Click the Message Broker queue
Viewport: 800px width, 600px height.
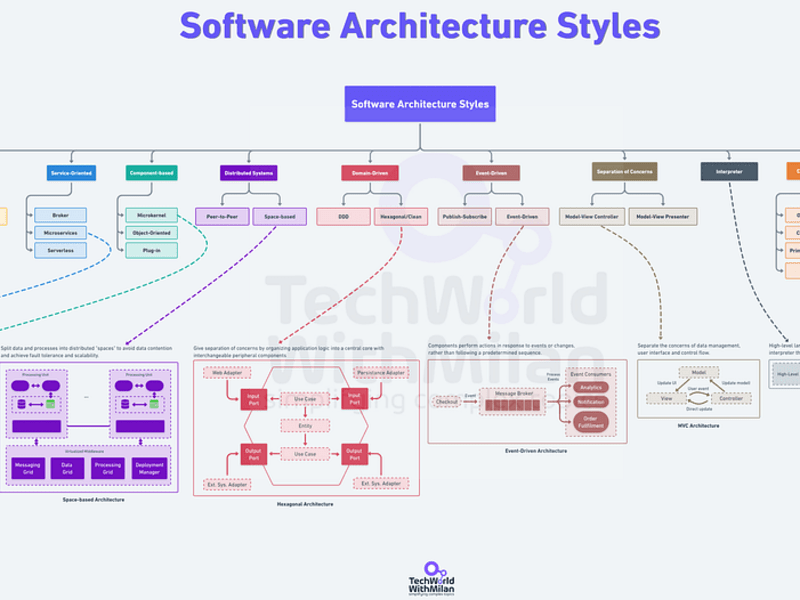[513, 402]
